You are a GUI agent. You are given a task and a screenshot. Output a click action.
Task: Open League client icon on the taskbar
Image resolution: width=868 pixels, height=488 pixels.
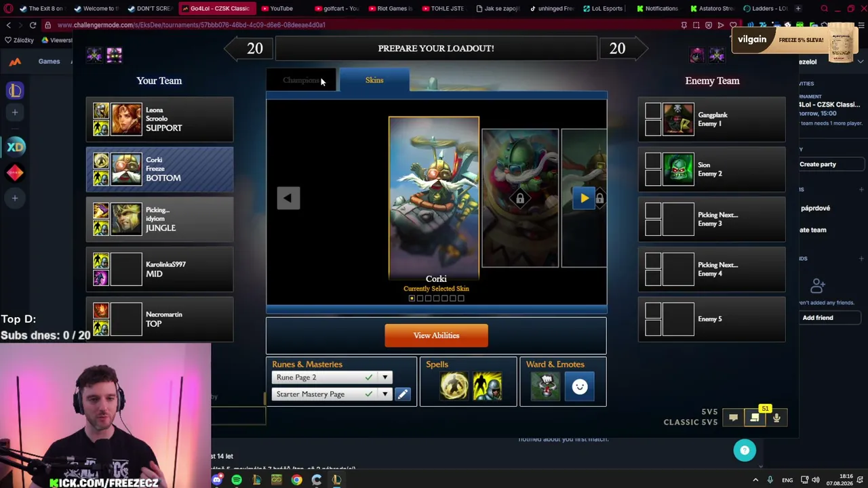(336, 480)
